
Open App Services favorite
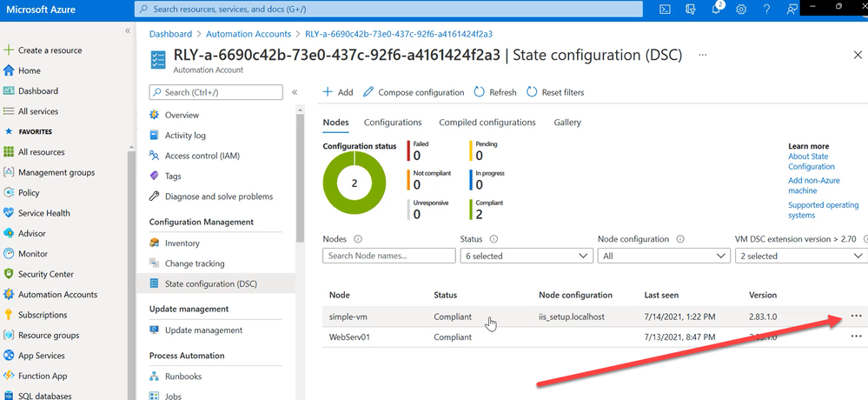pos(41,356)
